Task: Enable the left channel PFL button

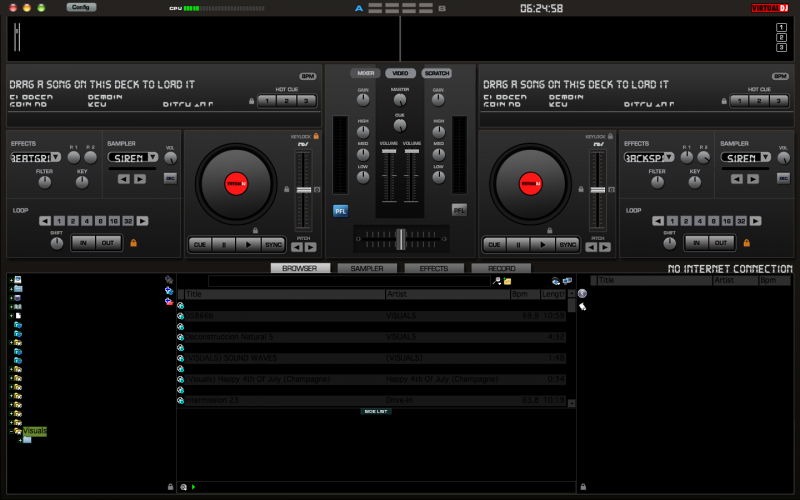Action: pos(340,210)
